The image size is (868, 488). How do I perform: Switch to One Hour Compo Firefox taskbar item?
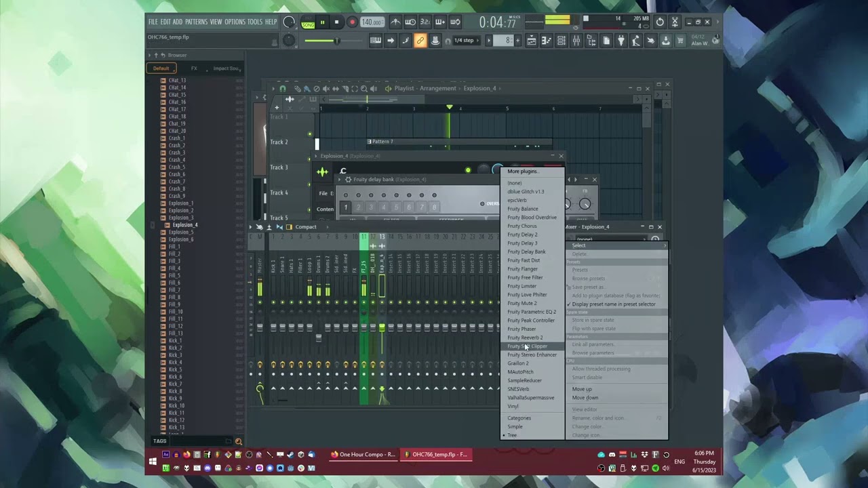363,455
